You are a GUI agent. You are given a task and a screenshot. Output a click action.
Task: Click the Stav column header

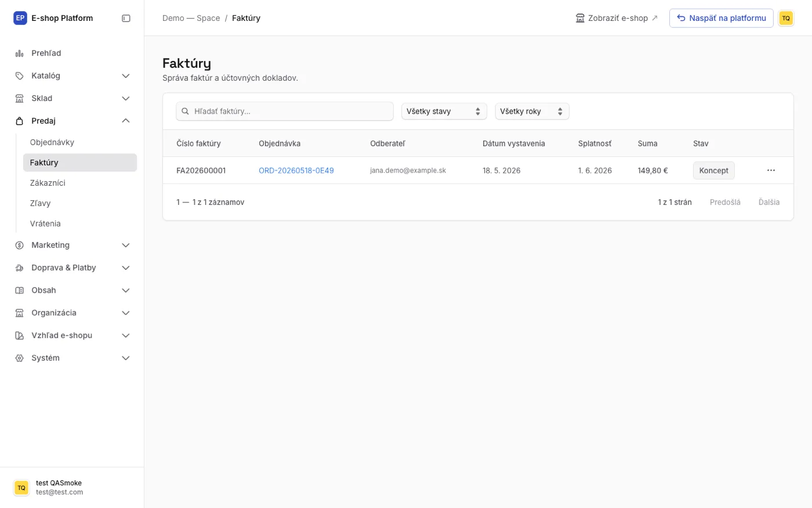(701, 143)
